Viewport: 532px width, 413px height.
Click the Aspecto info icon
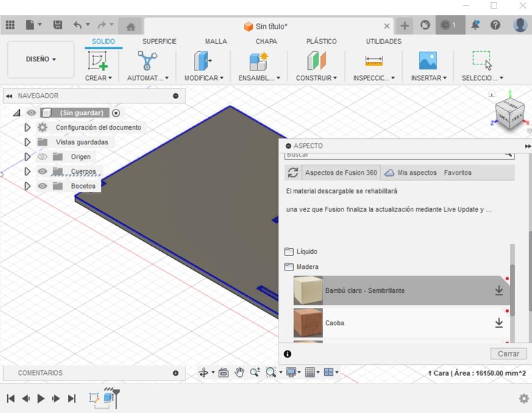[288, 354]
